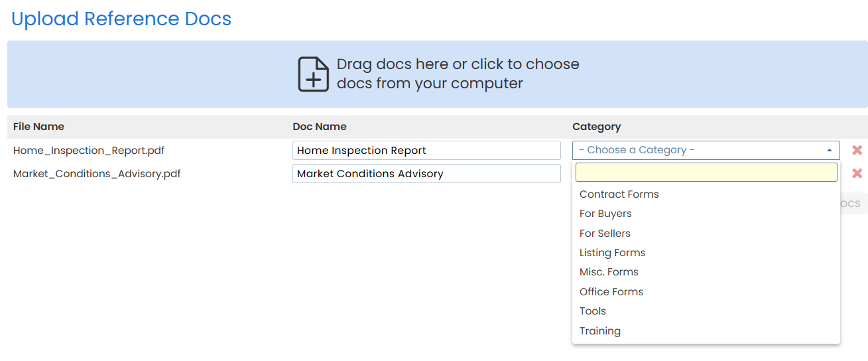Choose For Buyers from category list
Viewport: 868px width, 361px height.
click(x=605, y=214)
